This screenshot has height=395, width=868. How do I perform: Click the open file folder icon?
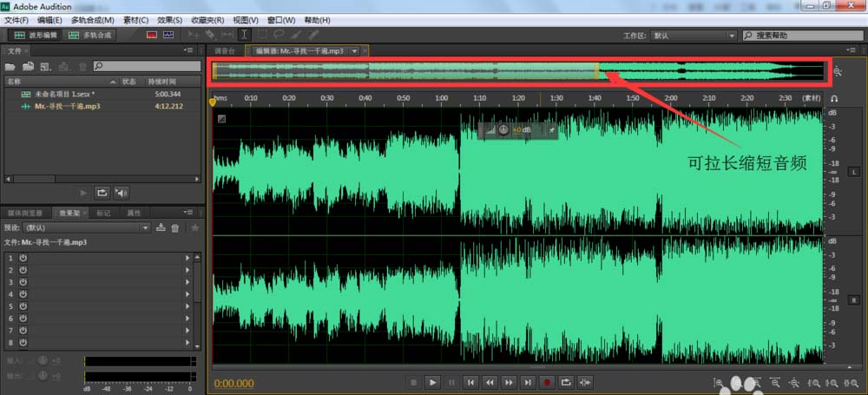(x=10, y=67)
